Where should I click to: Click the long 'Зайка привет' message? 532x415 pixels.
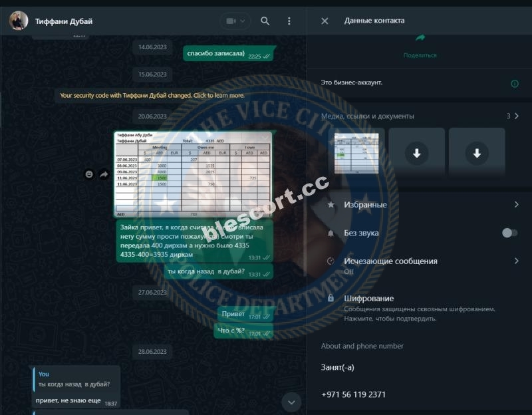click(x=194, y=241)
